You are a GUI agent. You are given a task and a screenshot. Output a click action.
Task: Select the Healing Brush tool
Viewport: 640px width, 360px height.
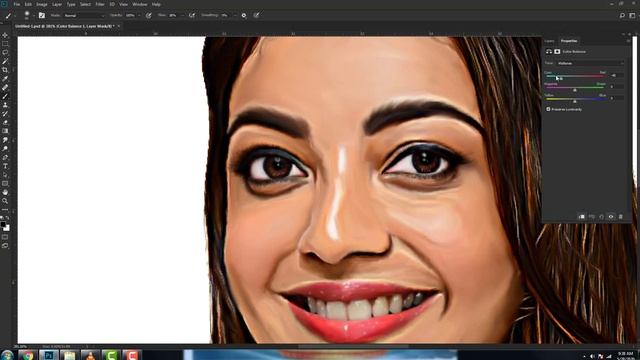pyautogui.click(x=5, y=87)
